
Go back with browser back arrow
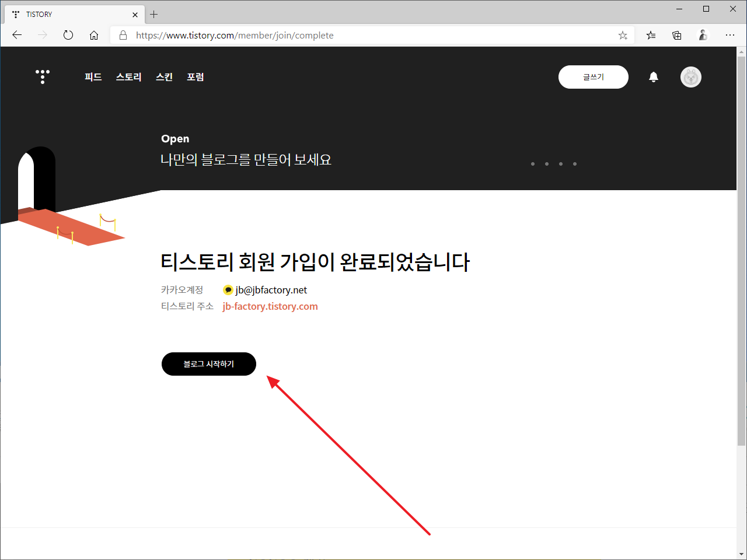tap(17, 35)
